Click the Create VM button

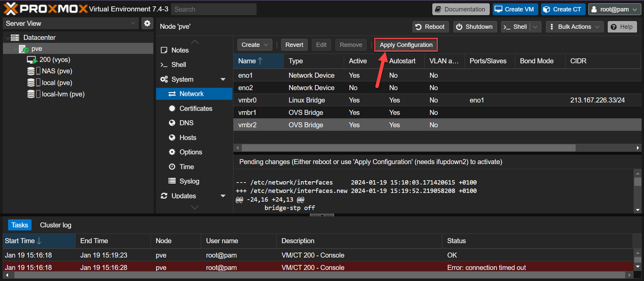[x=515, y=9]
